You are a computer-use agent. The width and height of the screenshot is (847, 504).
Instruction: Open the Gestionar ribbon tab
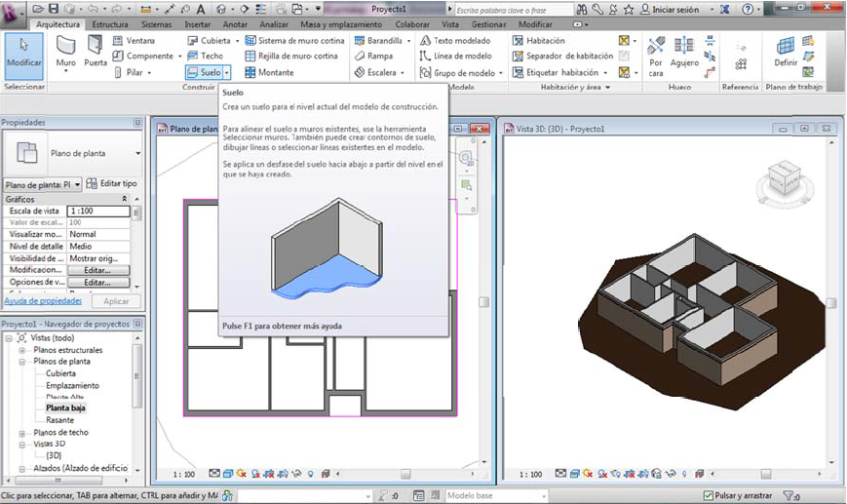488,24
